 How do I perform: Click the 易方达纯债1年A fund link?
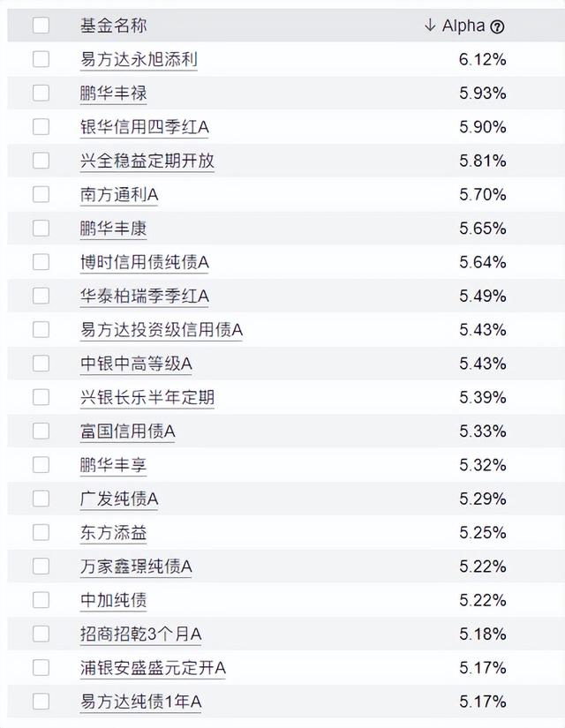coord(140,702)
